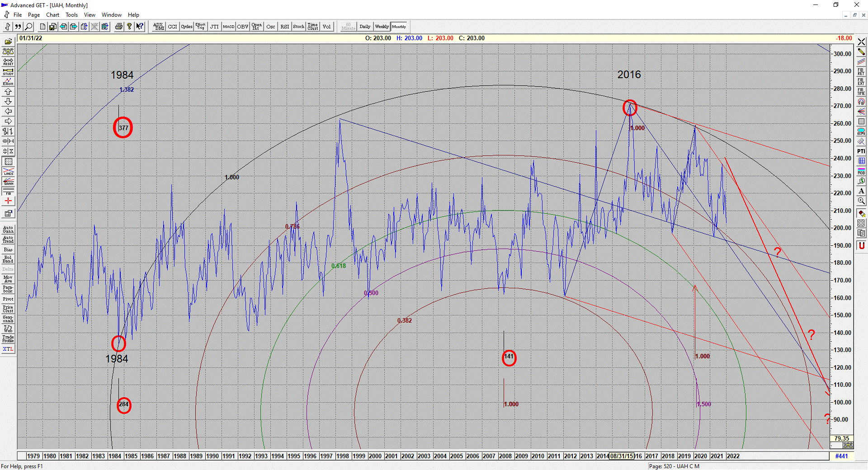Go to previous page with the left arrow page icon
Viewport: 868px width, 470px height.
coord(63,27)
